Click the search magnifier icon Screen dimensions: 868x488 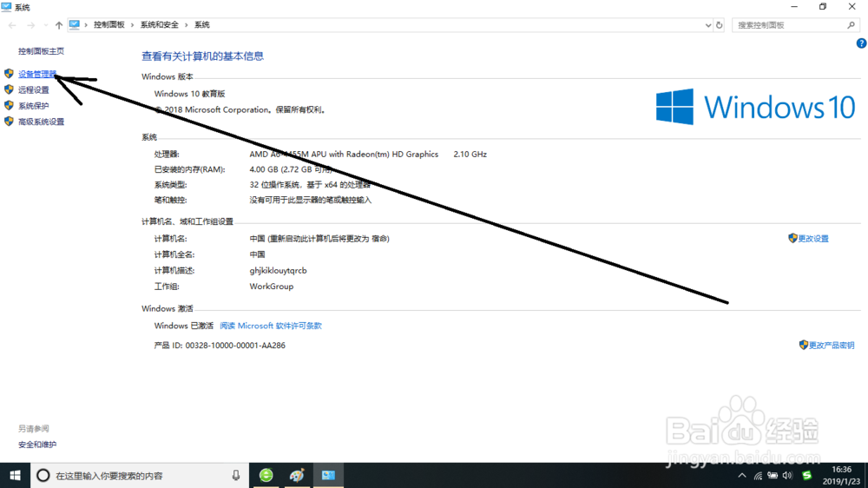[851, 25]
